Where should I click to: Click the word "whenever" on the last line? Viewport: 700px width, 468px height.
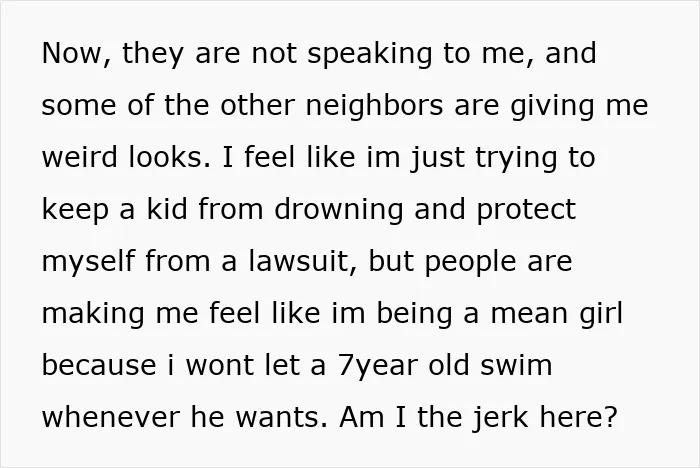click(x=111, y=417)
